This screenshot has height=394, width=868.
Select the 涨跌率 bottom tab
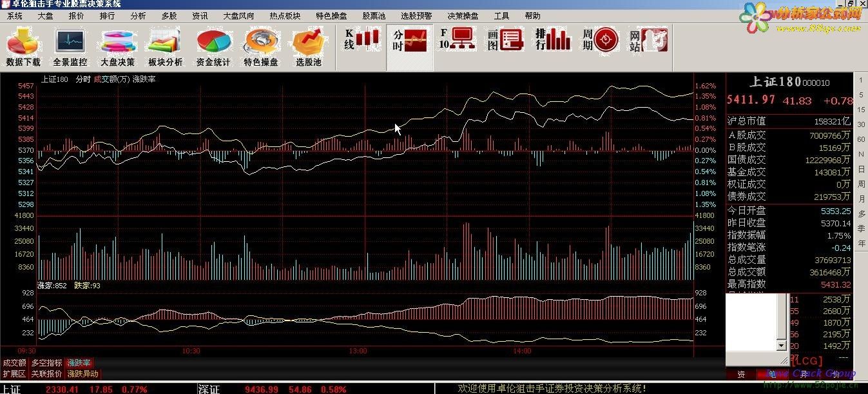point(79,363)
